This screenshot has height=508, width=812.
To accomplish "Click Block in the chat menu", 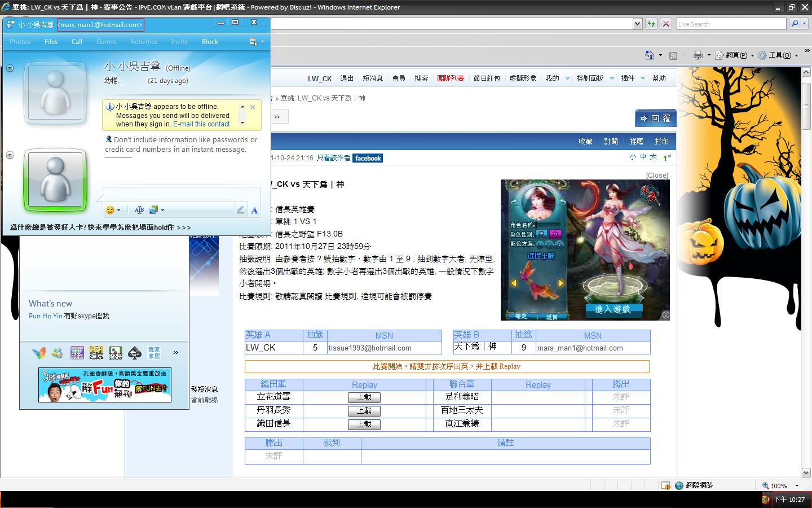I will pyautogui.click(x=210, y=42).
